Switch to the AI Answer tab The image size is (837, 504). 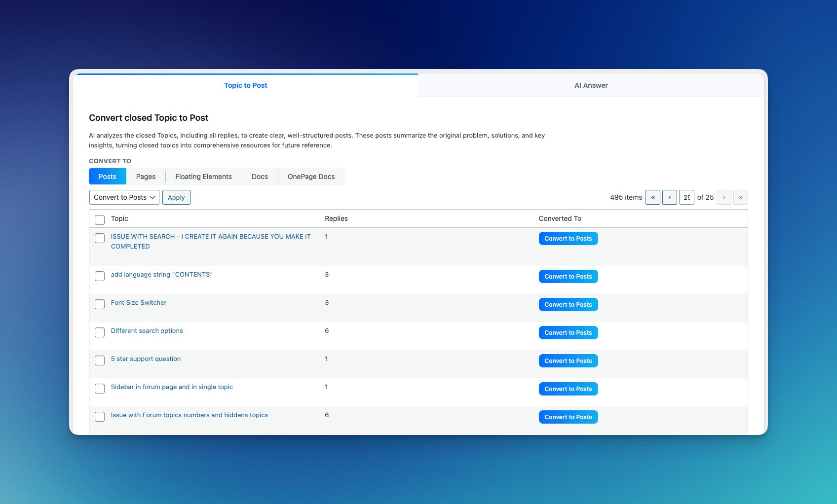tap(591, 85)
